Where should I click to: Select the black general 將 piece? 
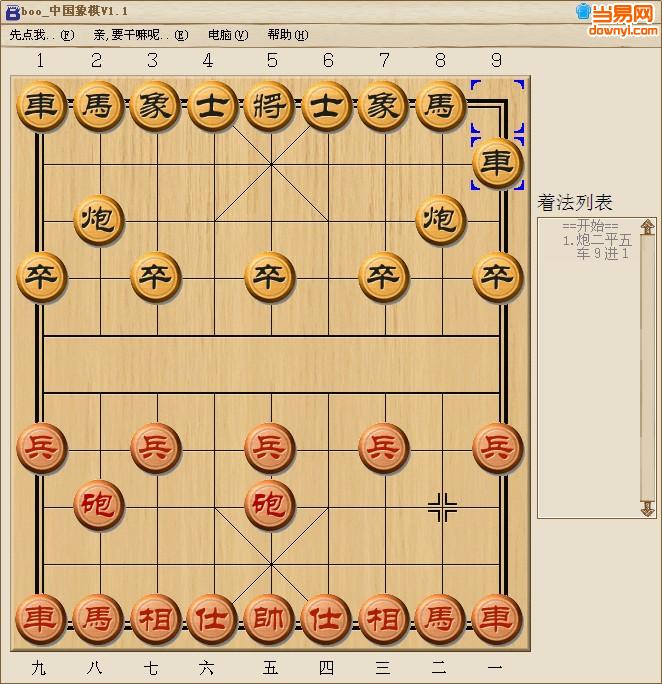click(x=268, y=105)
